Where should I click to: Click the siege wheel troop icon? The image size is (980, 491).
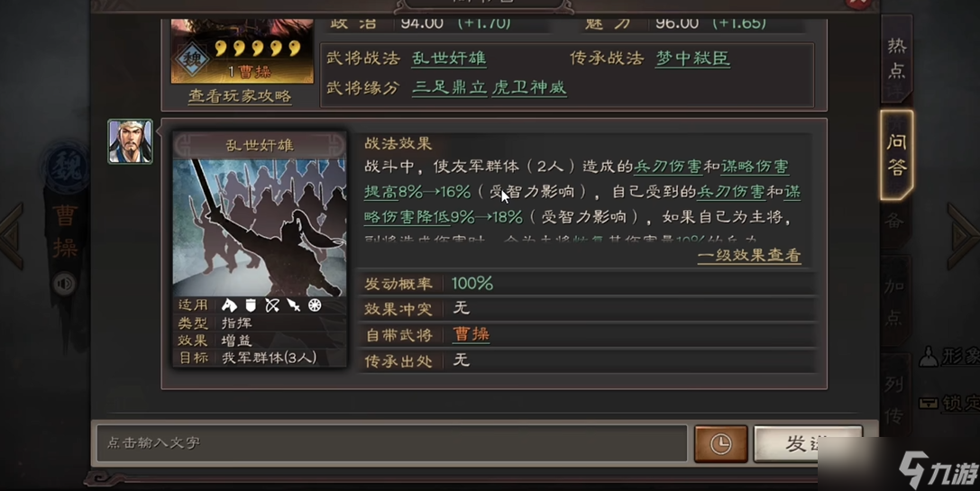(315, 305)
